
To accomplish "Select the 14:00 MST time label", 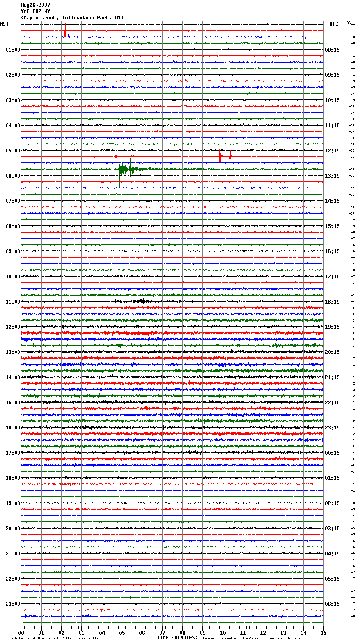I will [13, 377].
